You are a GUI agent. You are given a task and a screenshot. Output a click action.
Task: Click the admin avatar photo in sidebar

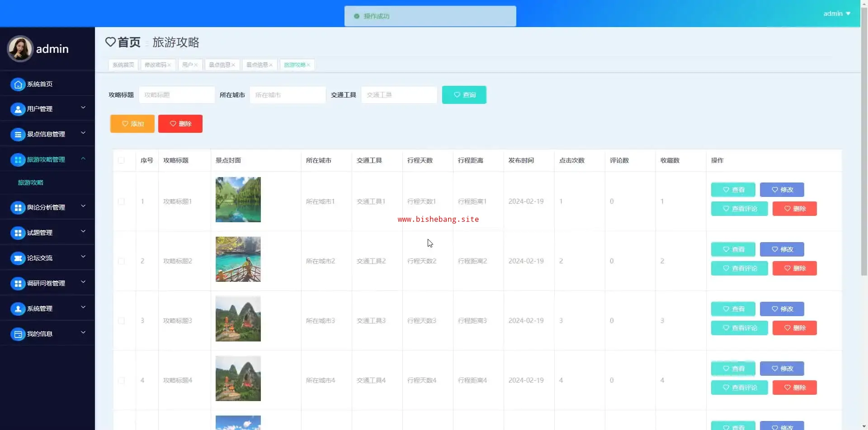pyautogui.click(x=20, y=49)
